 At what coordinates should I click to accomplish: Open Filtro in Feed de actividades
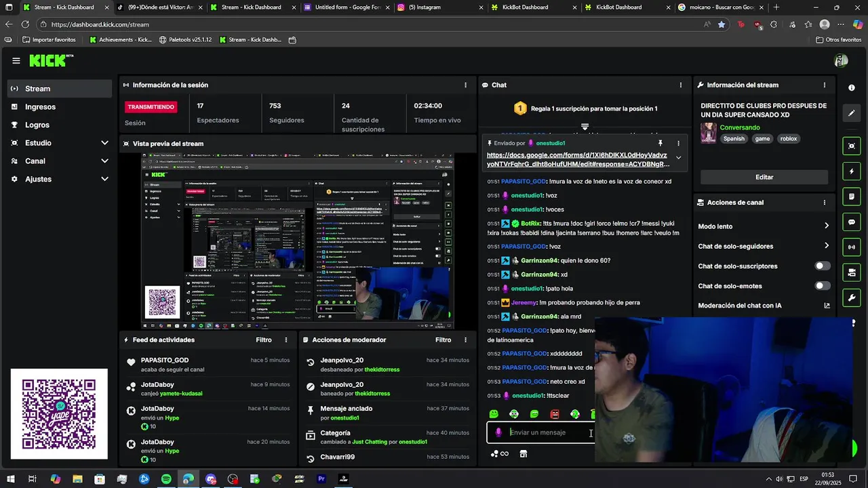point(264,340)
